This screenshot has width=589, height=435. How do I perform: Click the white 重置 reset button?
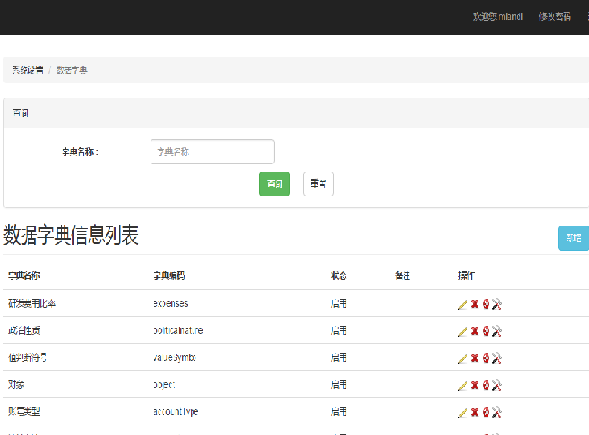[318, 184]
